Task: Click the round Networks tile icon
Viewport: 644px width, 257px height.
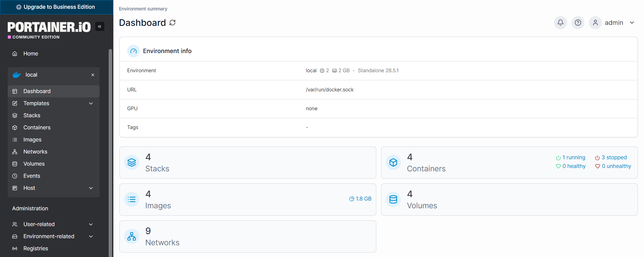Action: click(x=132, y=237)
